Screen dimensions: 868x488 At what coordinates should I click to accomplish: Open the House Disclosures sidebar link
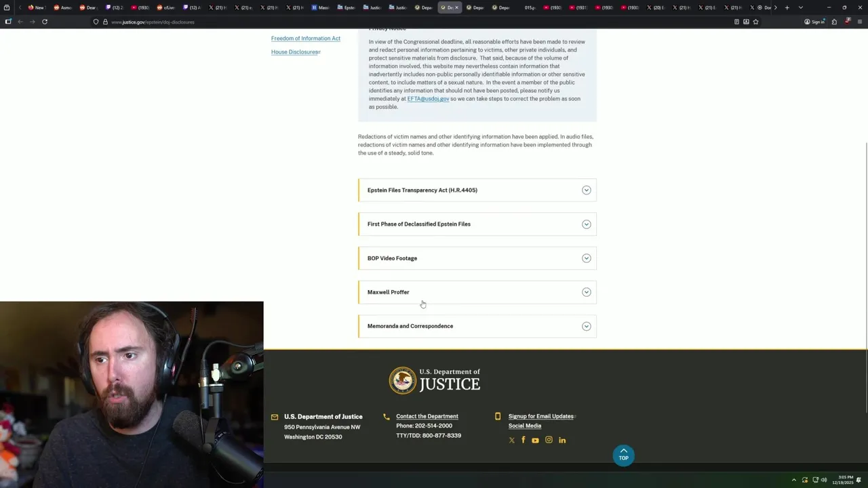pyautogui.click(x=296, y=52)
